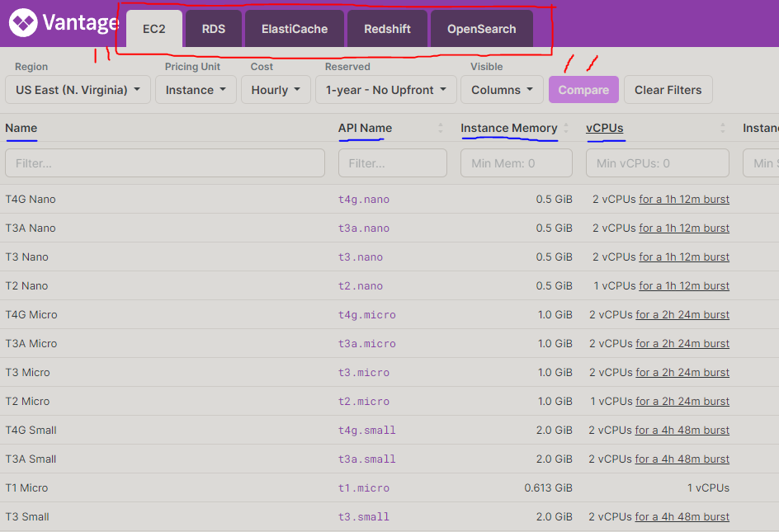This screenshot has height=532, width=779.
Task: Switch to the EC2 tab
Action: [154, 29]
